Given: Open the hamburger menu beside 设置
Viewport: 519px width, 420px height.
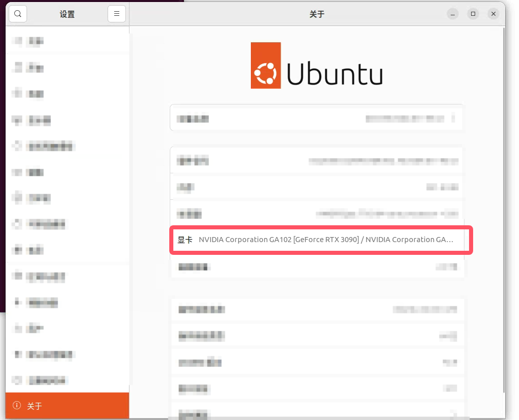Looking at the screenshot, I should tap(117, 14).
